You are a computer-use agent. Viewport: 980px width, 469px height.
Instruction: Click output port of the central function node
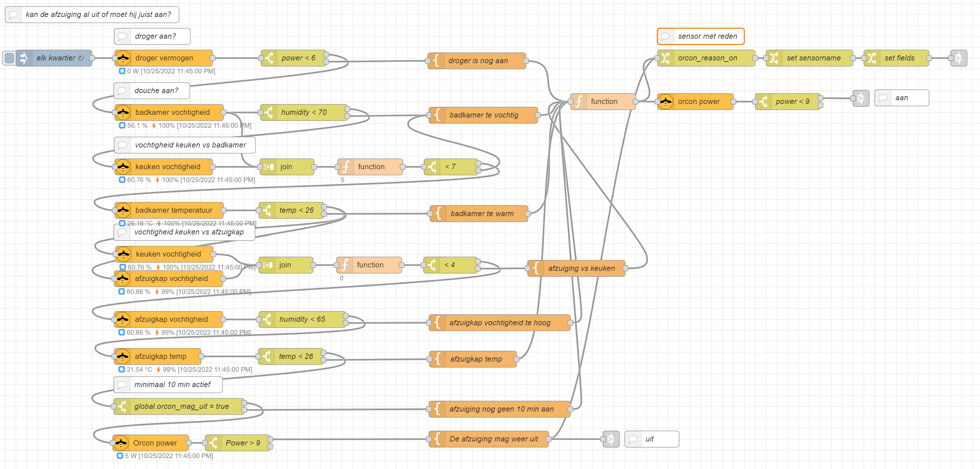pyautogui.click(x=636, y=102)
